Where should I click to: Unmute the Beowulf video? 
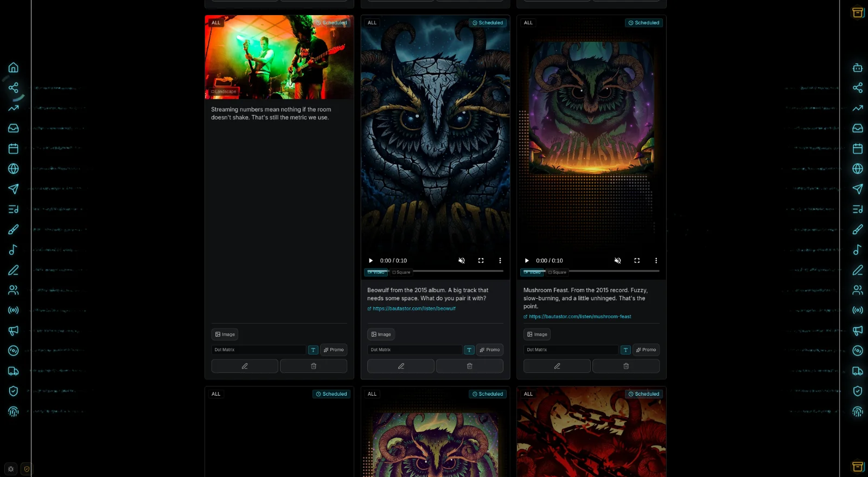tap(462, 261)
